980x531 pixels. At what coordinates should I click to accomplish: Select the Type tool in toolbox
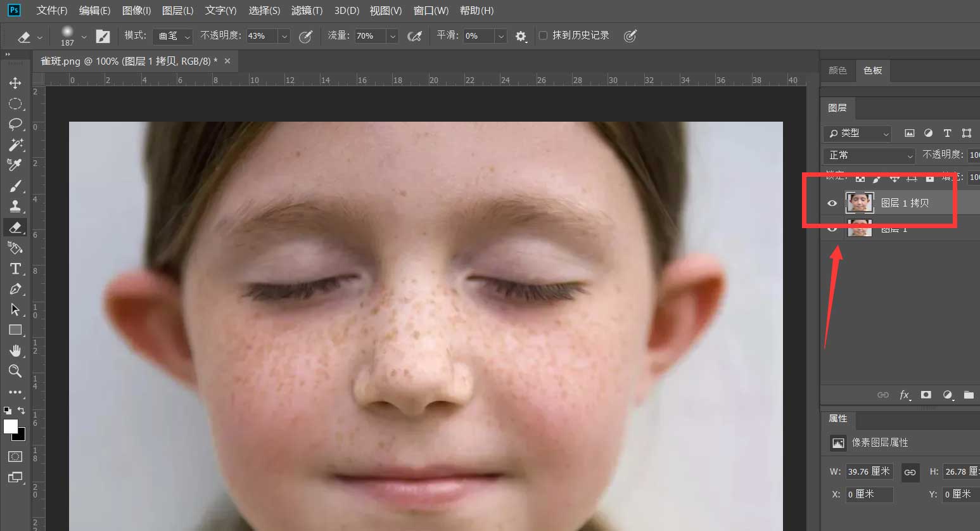pyautogui.click(x=15, y=269)
